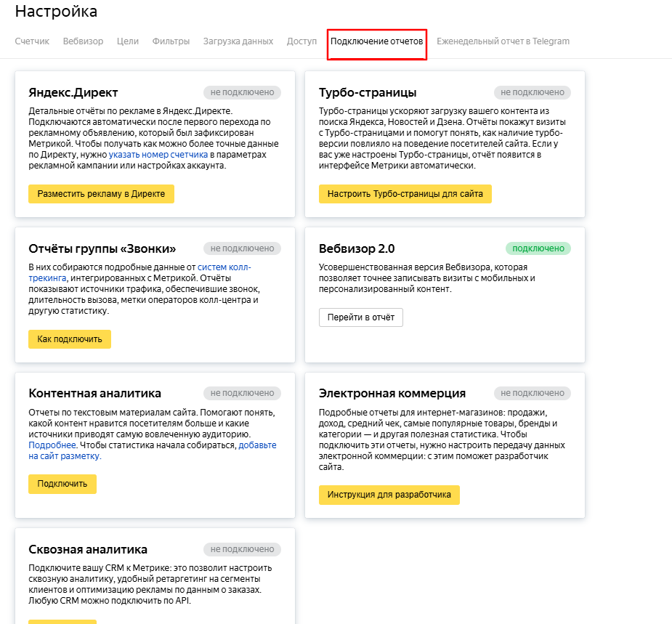Open Еженедельный отчет в Telegram tab
The height and width of the screenshot is (624, 672).
503,41
